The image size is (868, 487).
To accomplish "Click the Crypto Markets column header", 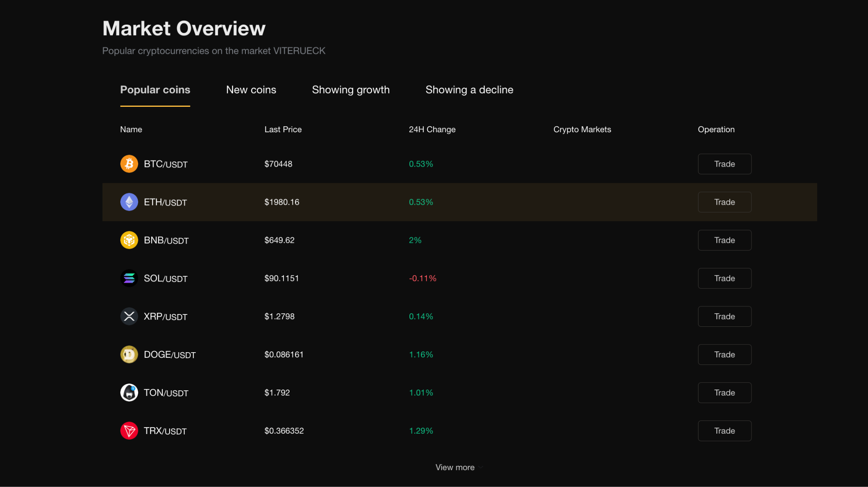I will (582, 129).
